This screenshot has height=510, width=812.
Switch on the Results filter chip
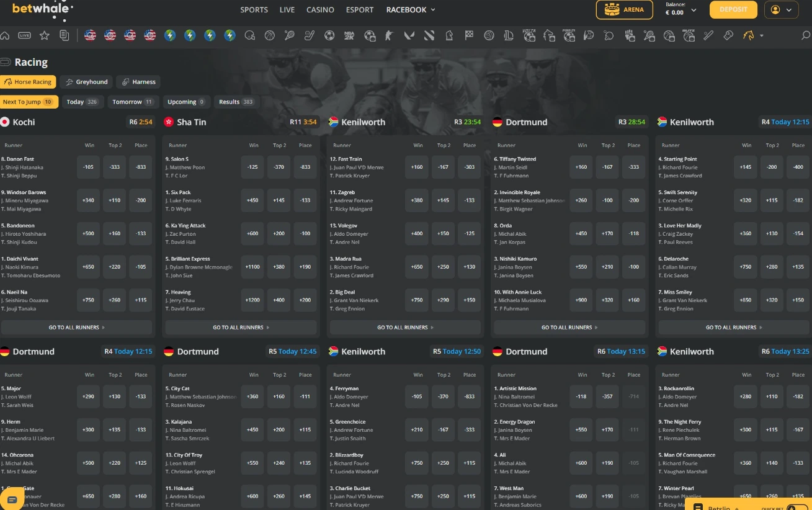click(236, 101)
